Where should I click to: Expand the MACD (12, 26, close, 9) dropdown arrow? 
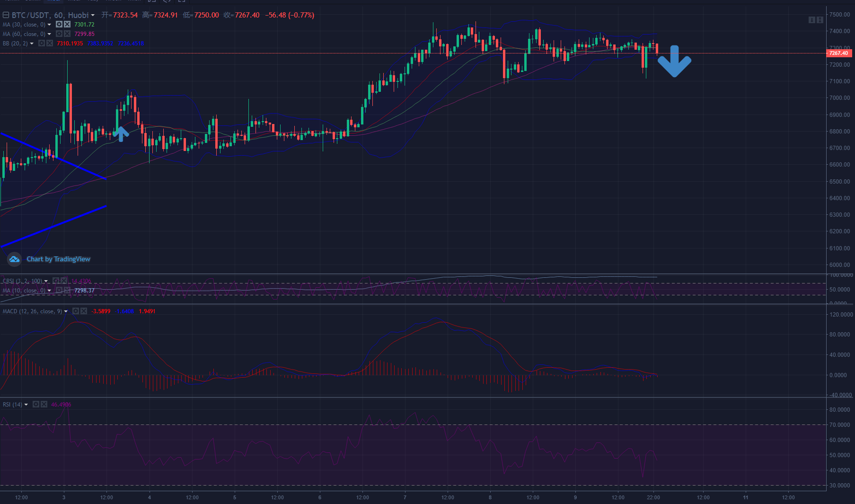tap(66, 311)
